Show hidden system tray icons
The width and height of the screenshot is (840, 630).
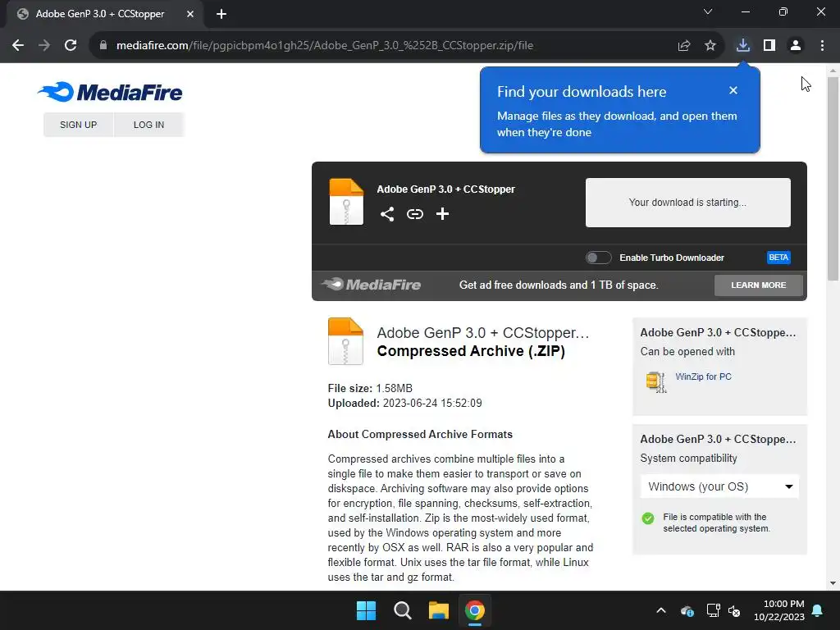[x=661, y=610]
